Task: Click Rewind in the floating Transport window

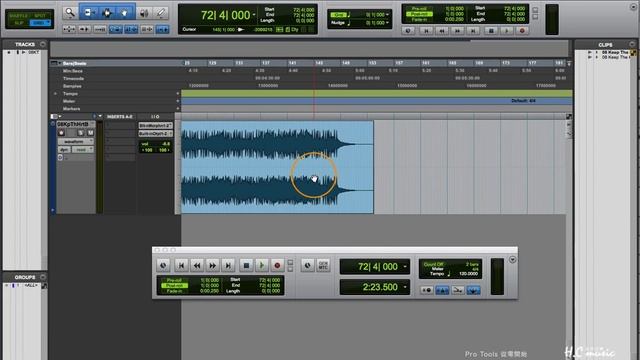Action: (197, 265)
